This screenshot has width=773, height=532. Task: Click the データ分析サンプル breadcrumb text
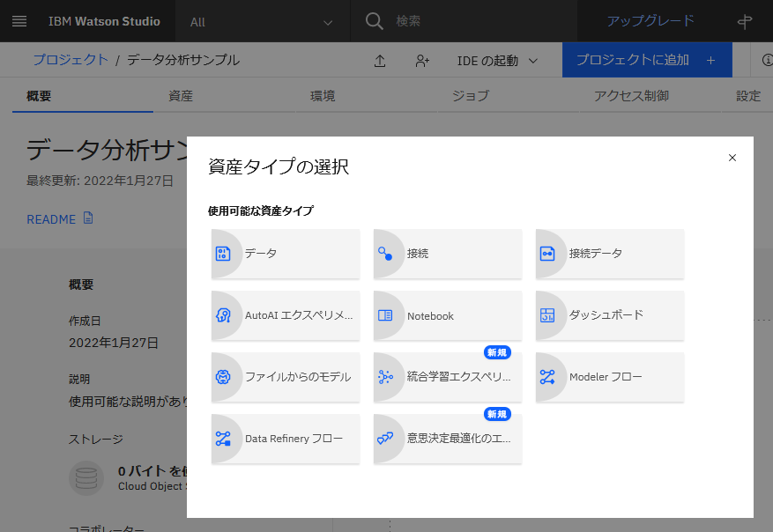[183, 60]
